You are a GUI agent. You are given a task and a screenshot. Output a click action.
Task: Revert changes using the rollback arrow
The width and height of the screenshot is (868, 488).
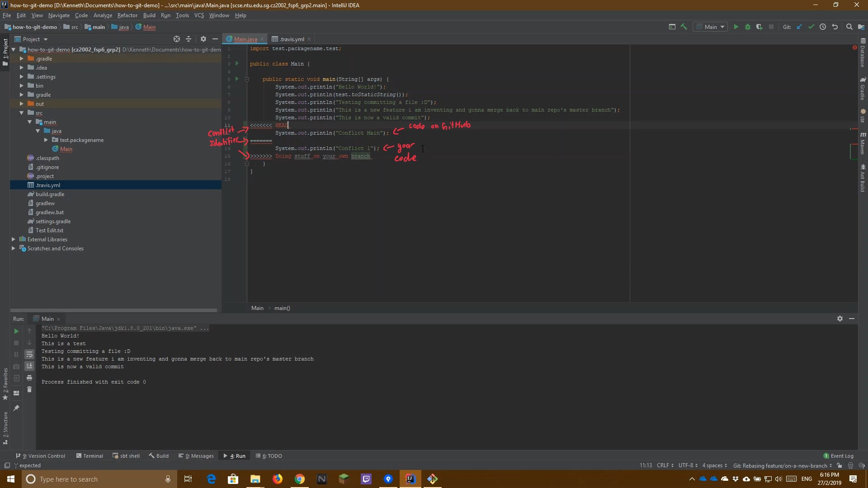pos(835,27)
